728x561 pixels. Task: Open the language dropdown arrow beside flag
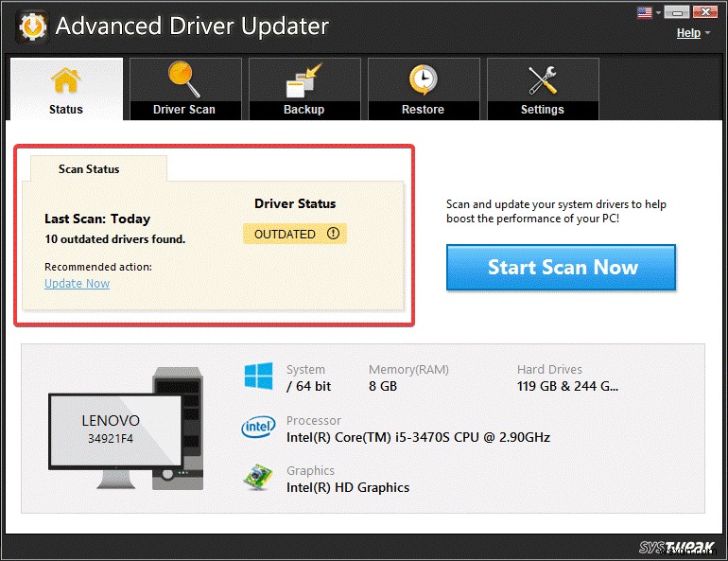(658, 12)
